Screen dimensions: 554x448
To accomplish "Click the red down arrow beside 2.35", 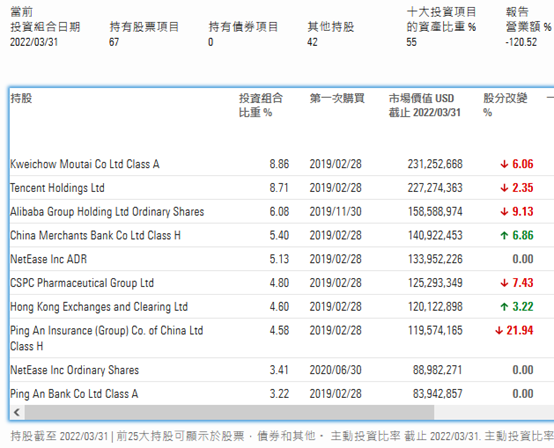I will click(504, 188).
